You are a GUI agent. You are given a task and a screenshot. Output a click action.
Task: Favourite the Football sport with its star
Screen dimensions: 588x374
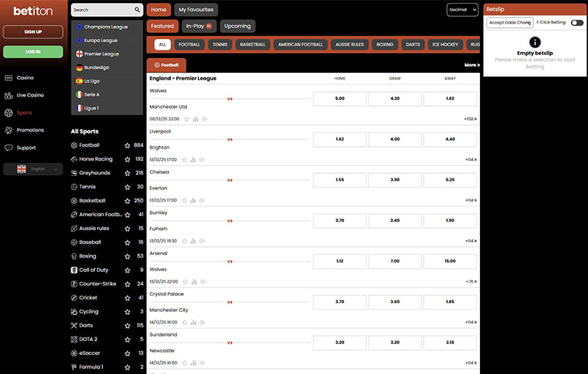click(128, 145)
